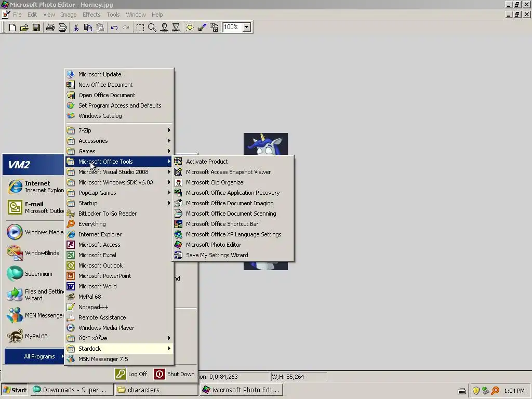
Task: Open BitLocker To Go Reader
Action: click(119, 214)
